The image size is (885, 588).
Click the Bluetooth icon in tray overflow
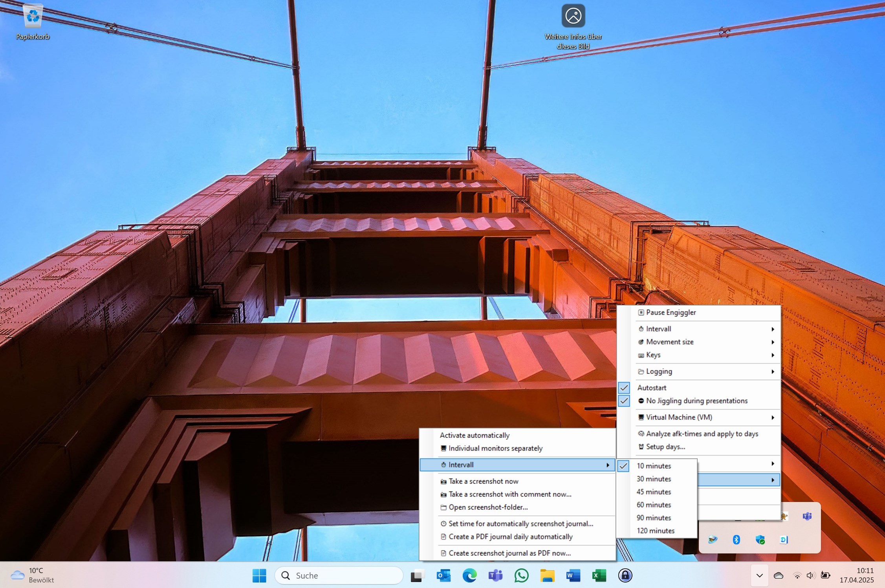(x=737, y=540)
